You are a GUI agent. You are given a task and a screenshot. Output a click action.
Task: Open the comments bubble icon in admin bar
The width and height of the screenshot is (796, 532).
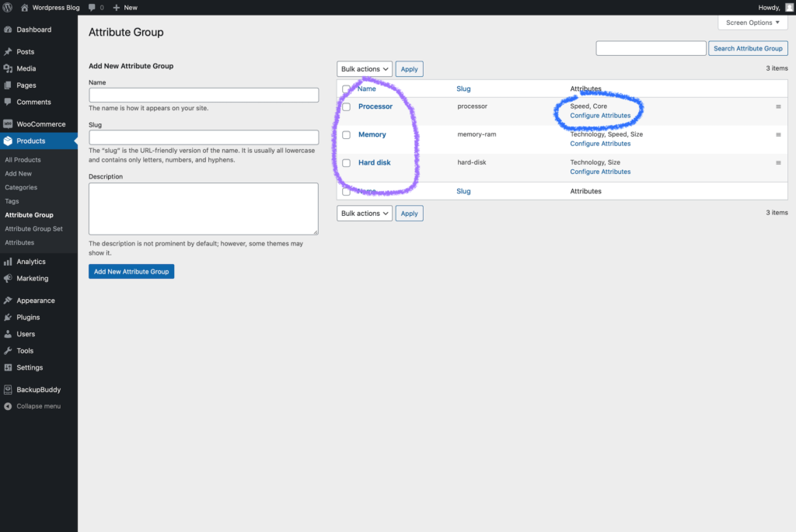pos(93,7)
